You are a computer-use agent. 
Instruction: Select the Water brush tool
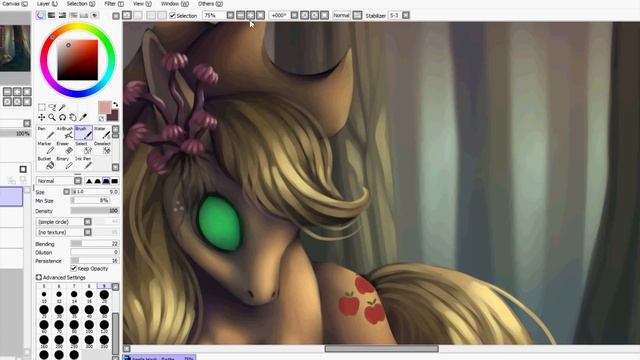coord(102,133)
